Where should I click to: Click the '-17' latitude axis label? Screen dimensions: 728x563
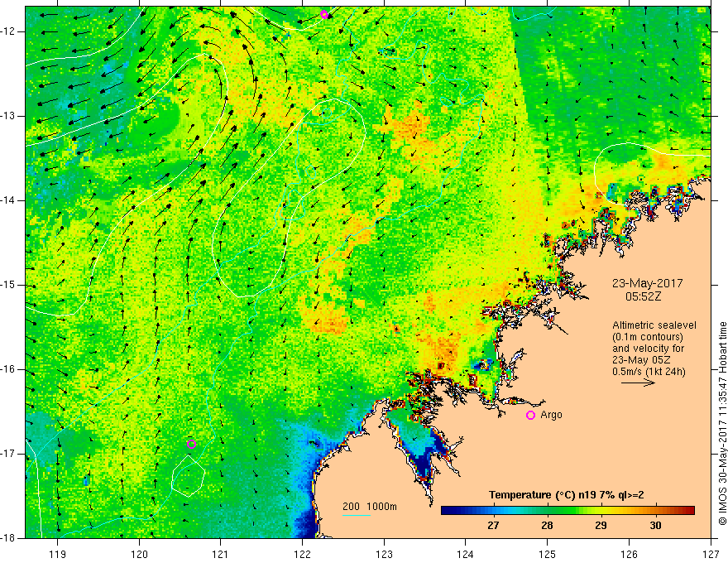(x=9, y=454)
